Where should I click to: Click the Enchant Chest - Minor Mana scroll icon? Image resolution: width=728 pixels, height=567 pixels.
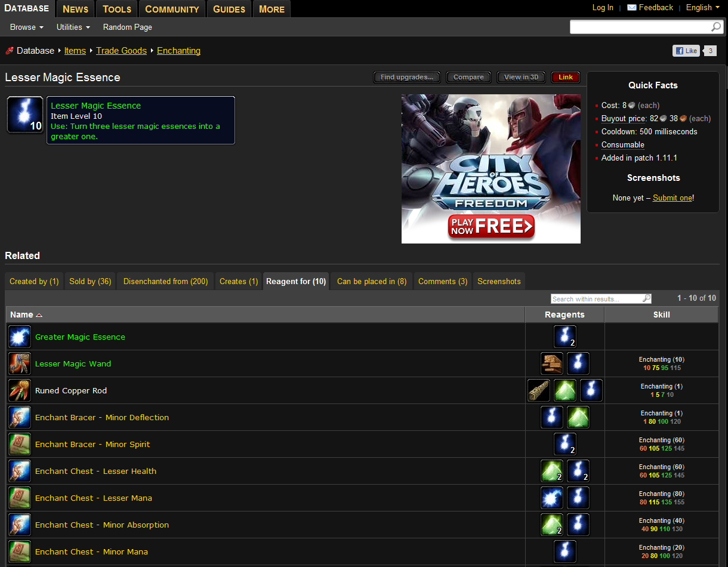point(19,551)
